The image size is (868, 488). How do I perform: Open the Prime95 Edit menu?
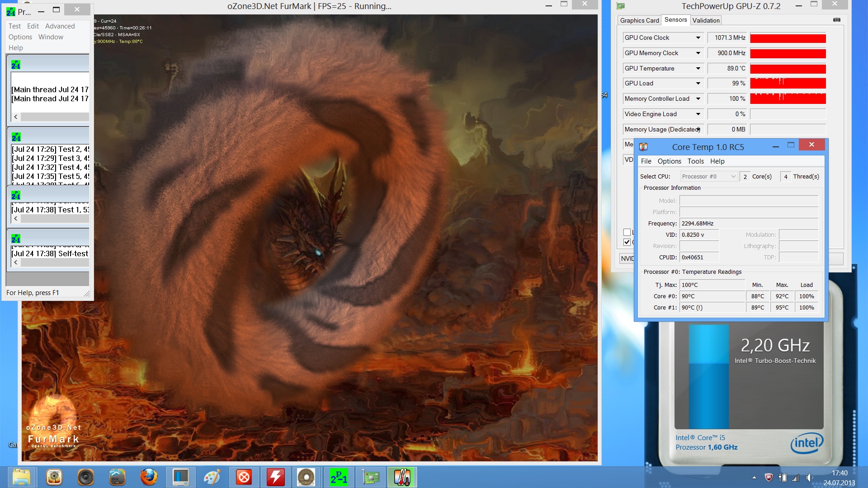point(33,26)
